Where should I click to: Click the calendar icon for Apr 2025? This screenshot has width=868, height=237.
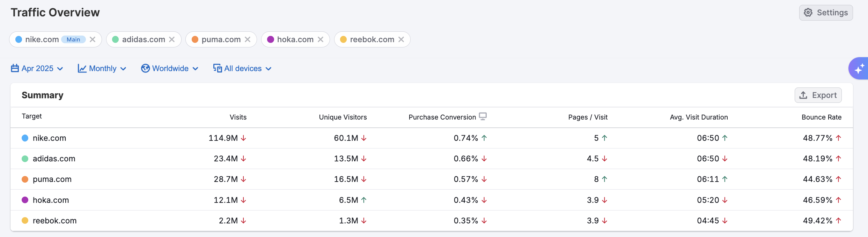click(x=15, y=68)
